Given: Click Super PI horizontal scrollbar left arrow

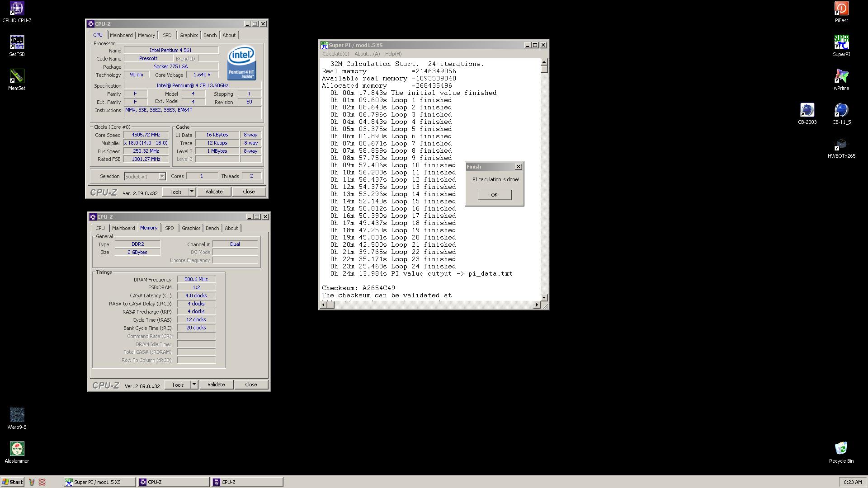Looking at the screenshot, I should [x=324, y=305].
